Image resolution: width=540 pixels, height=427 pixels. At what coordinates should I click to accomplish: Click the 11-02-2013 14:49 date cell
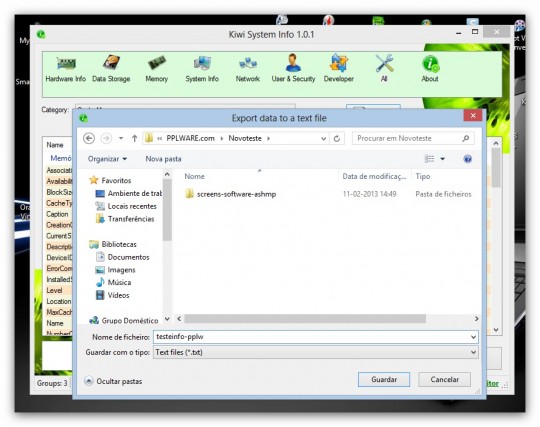tap(369, 194)
